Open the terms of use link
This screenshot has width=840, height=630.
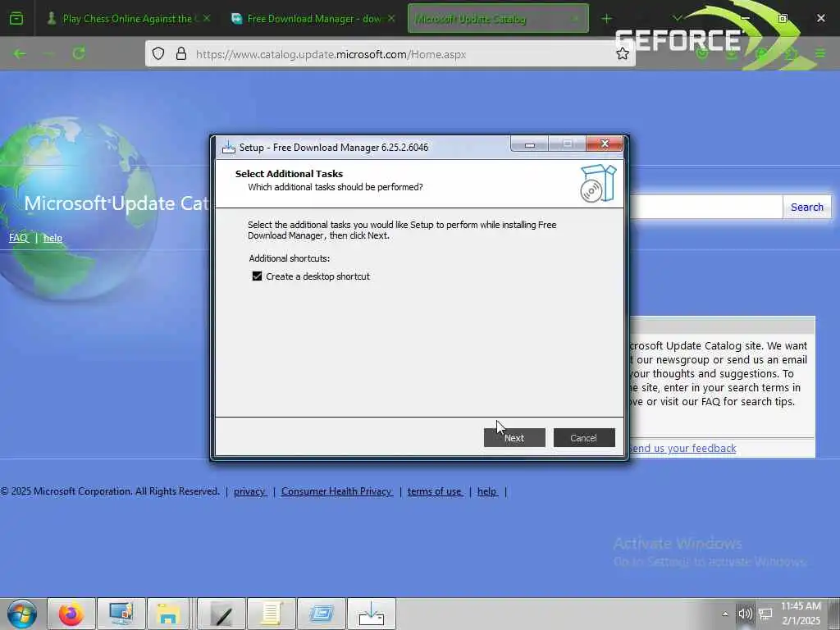click(435, 491)
